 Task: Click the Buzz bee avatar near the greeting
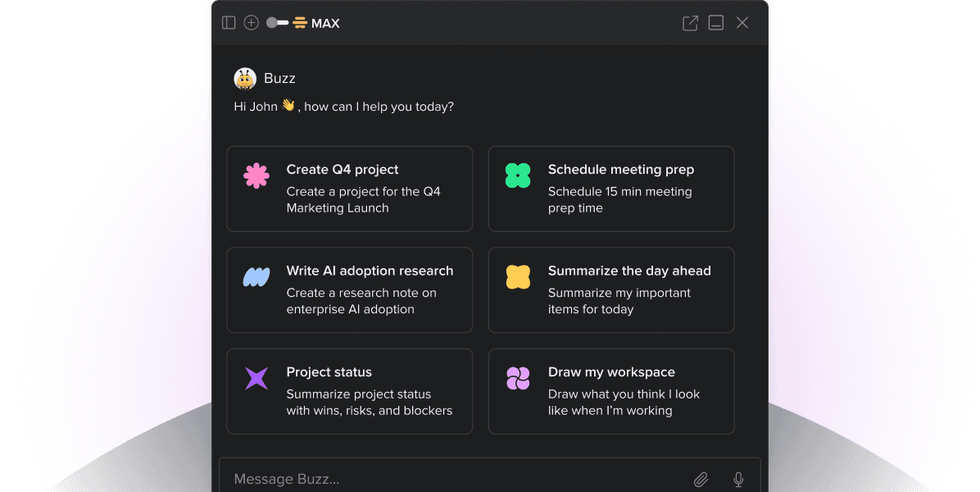coord(243,78)
